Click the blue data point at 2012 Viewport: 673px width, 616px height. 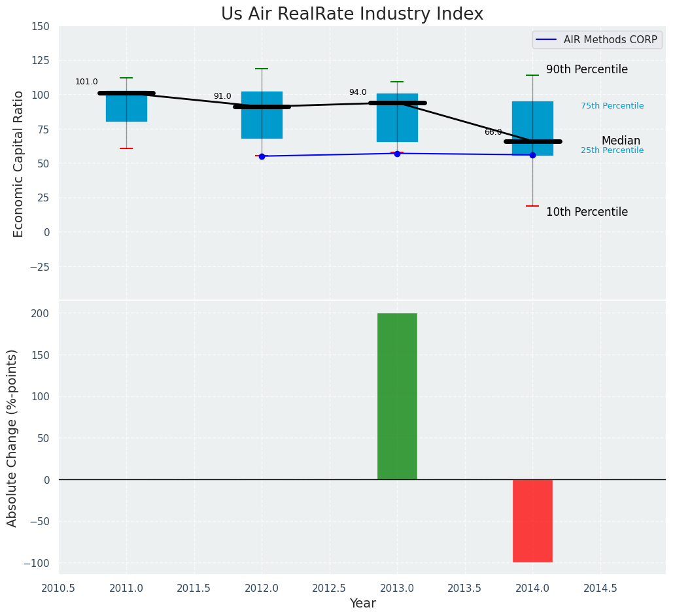coord(262,156)
